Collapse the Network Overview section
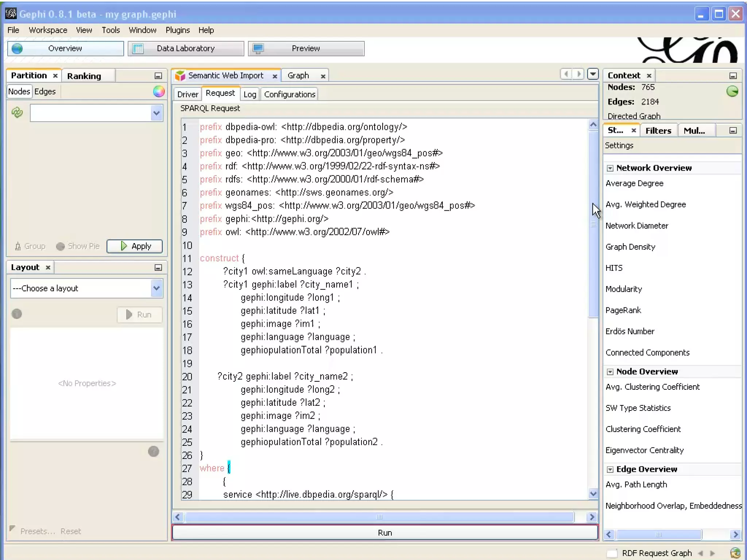The image size is (747, 560). [610, 168]
